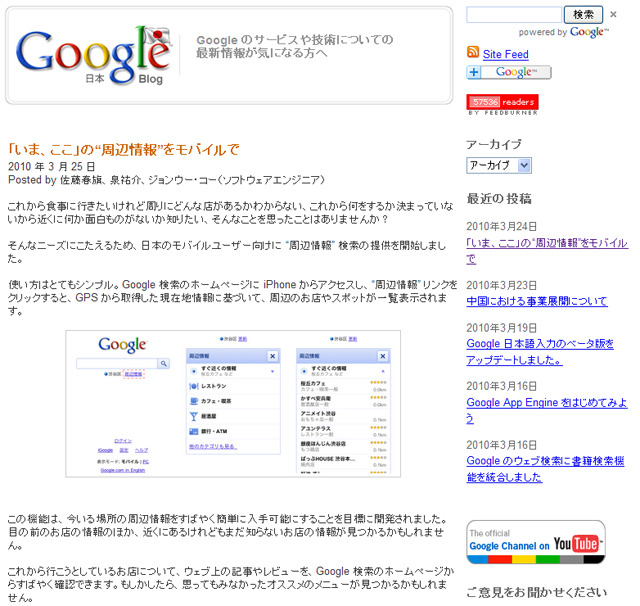Click the mobile search screenshots image
640x606 pixels.
(233, 404)
